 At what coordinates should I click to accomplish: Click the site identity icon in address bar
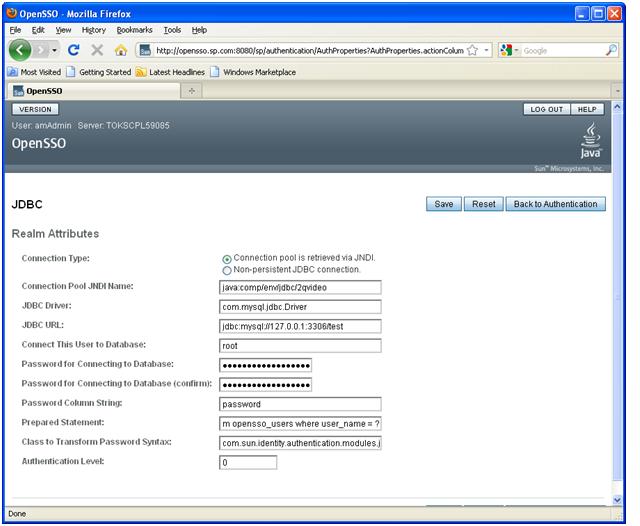[x=145, y=50]
